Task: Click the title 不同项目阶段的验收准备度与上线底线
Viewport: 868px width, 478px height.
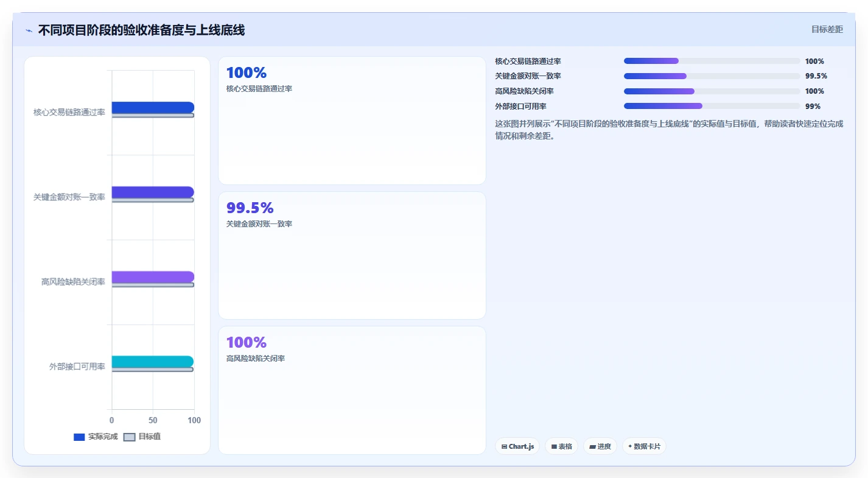Action: coord(141,30)
